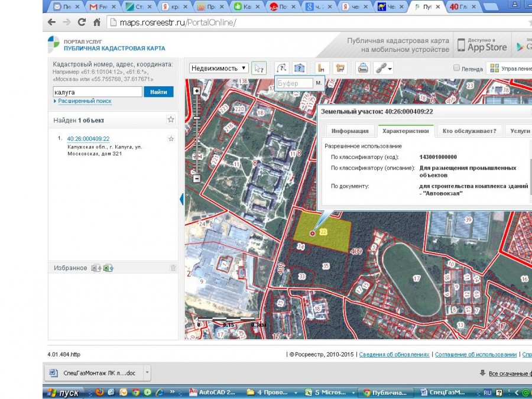The height and width of the screenshot is (399, 532).
Task: Select the identify object pointer tool
Action: pyautogui.click(x=259, y=68)
